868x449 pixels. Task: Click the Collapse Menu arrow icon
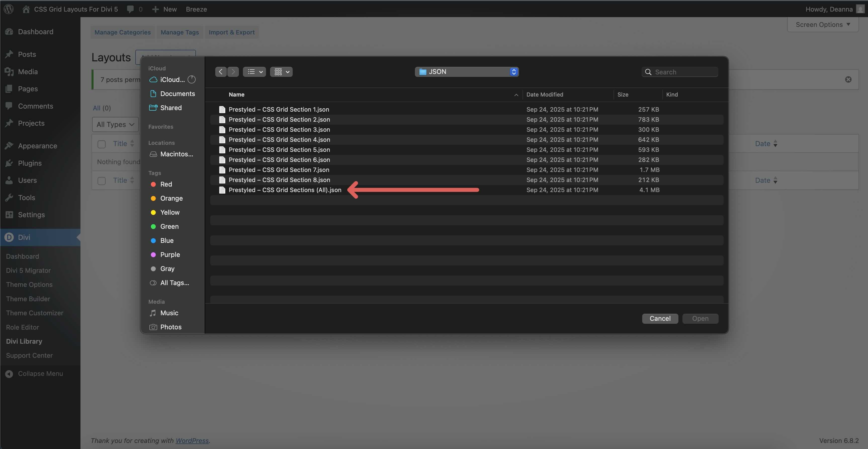pyautogui.click(x=9, y=374)
